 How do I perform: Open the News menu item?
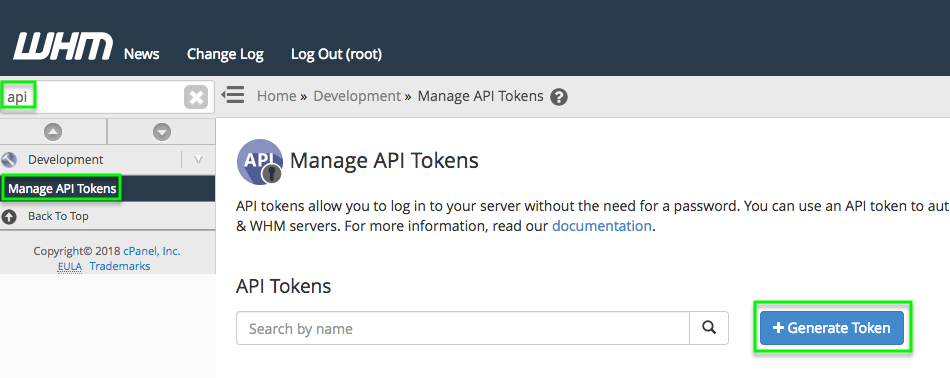coord(142,54)
